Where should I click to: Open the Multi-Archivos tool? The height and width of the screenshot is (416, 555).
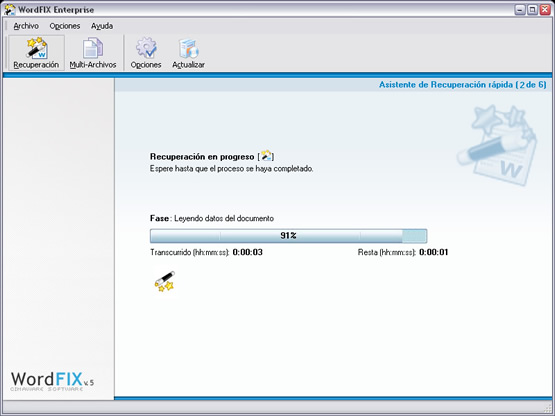93,53
